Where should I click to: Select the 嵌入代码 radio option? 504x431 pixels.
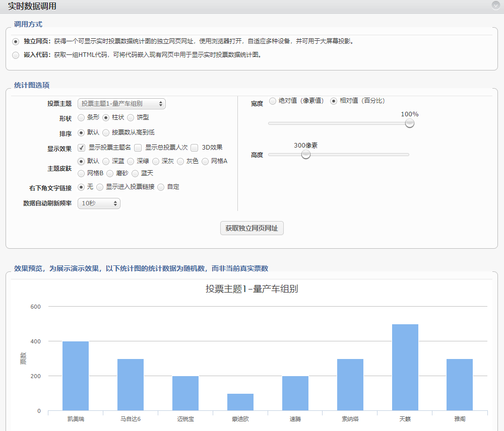pos(16,55)
